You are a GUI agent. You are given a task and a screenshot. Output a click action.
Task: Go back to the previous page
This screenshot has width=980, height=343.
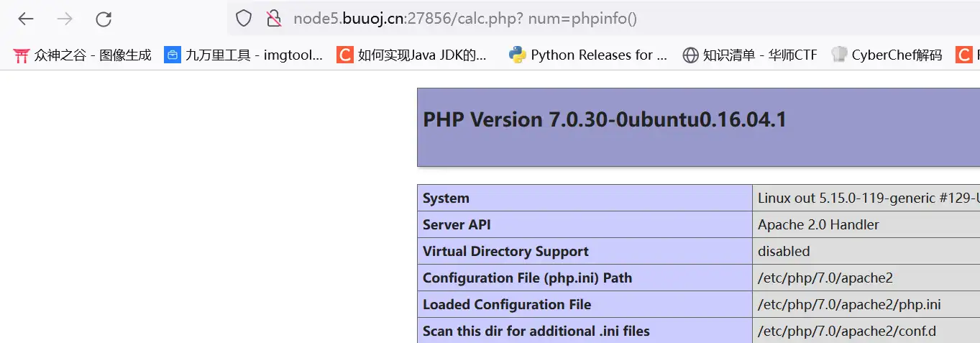click(x=26, y=19)
